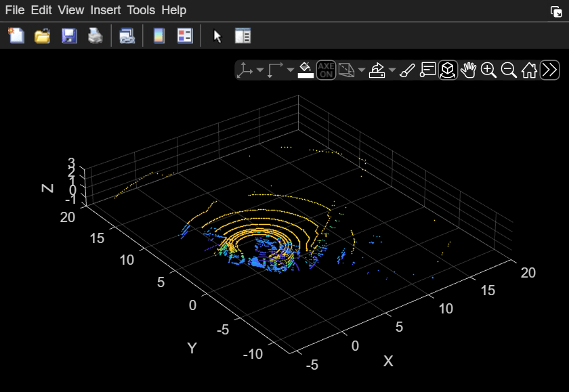Save the figure with the floppy disk icon
This screenshot has width=569, height=392.
click(69, 36)
